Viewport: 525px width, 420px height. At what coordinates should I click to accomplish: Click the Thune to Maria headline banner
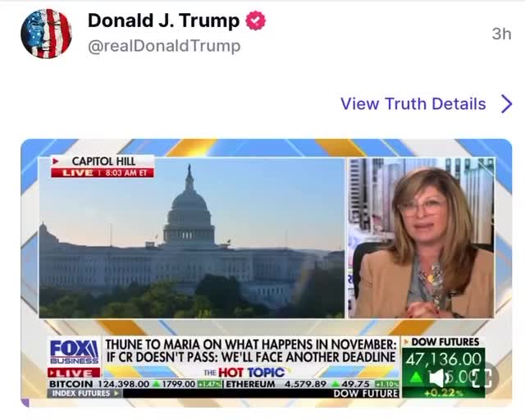pos(250,350)
